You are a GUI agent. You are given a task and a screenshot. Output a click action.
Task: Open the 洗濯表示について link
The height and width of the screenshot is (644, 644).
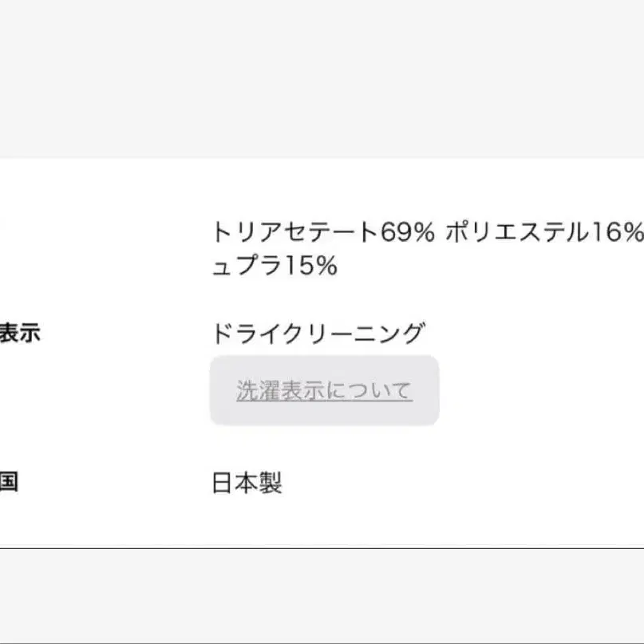(324, 390)
